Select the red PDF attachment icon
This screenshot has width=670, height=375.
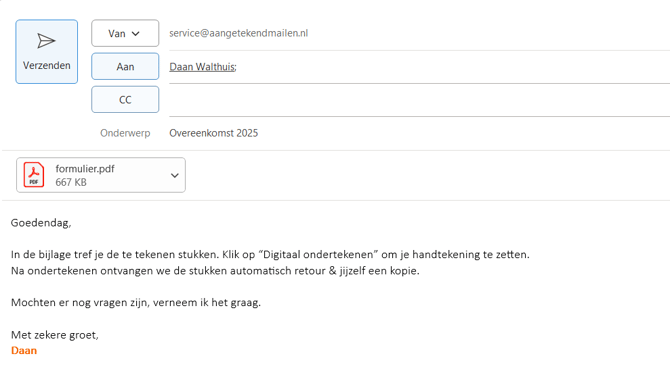tap(34, 175)
